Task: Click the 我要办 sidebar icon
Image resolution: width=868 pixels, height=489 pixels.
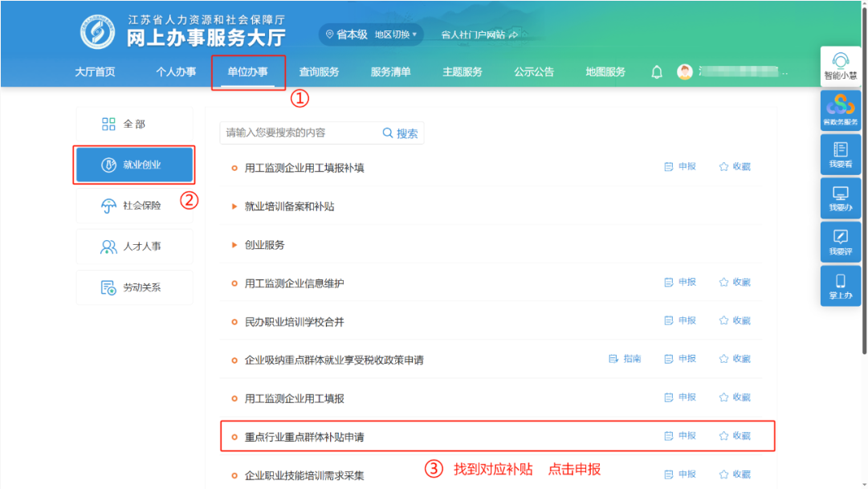Action: (x=841, y=198)
